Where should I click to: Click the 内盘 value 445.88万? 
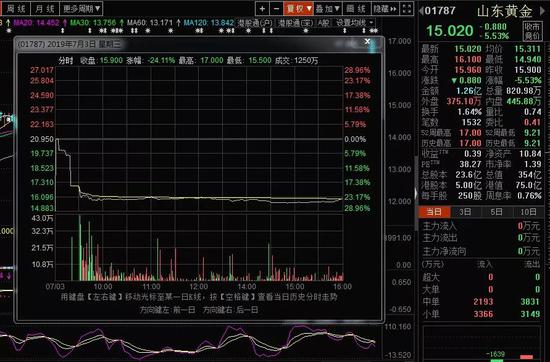pyautogui.click(x=524, y=101)
